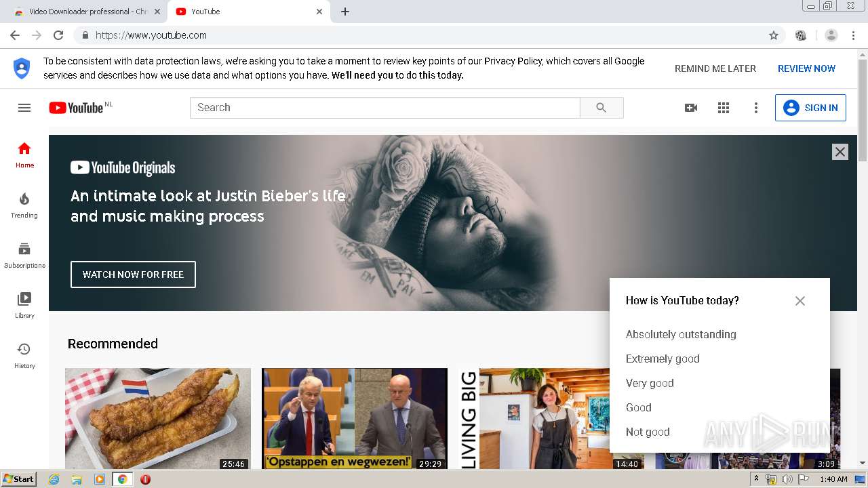Screen dimensions: 868x488
Task: Click the privacy shield icon
Action: 22,68
